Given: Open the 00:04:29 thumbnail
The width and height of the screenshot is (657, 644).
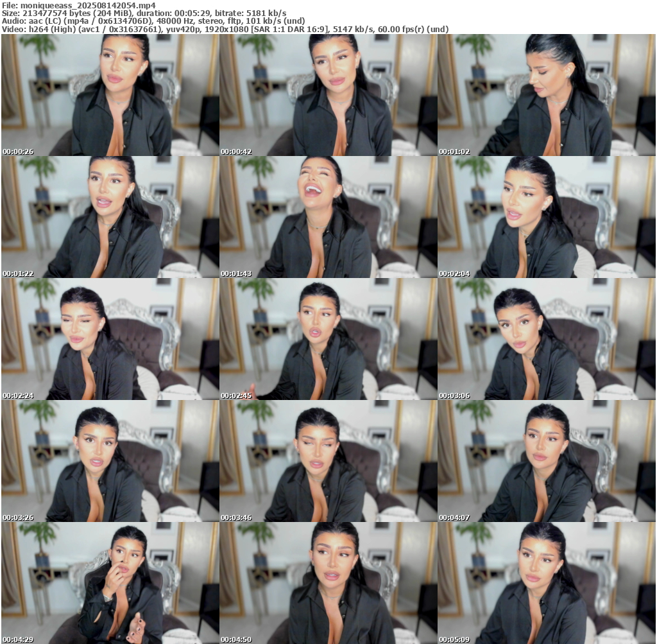Looking at the screenshot, I should click(110, 582).
